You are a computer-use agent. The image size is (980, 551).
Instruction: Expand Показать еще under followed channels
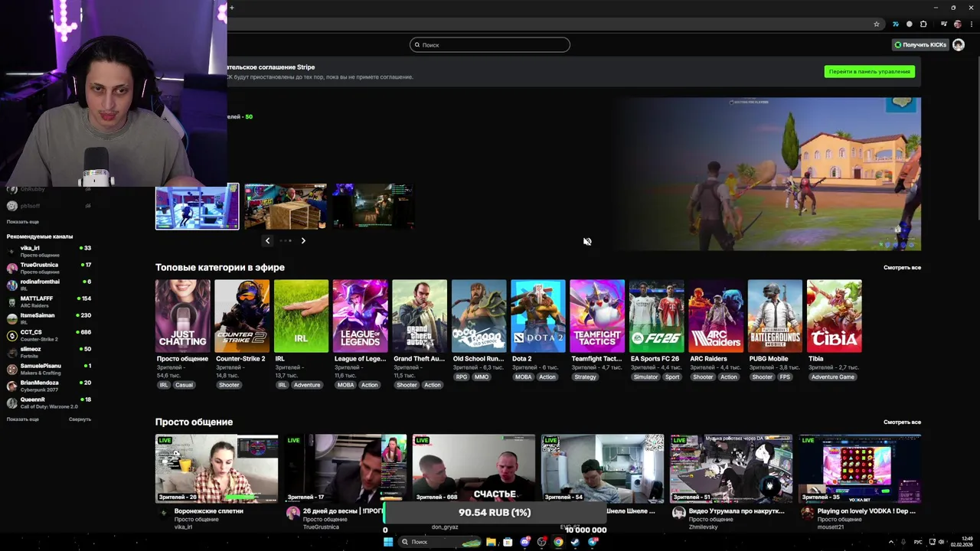coord(23,222)
